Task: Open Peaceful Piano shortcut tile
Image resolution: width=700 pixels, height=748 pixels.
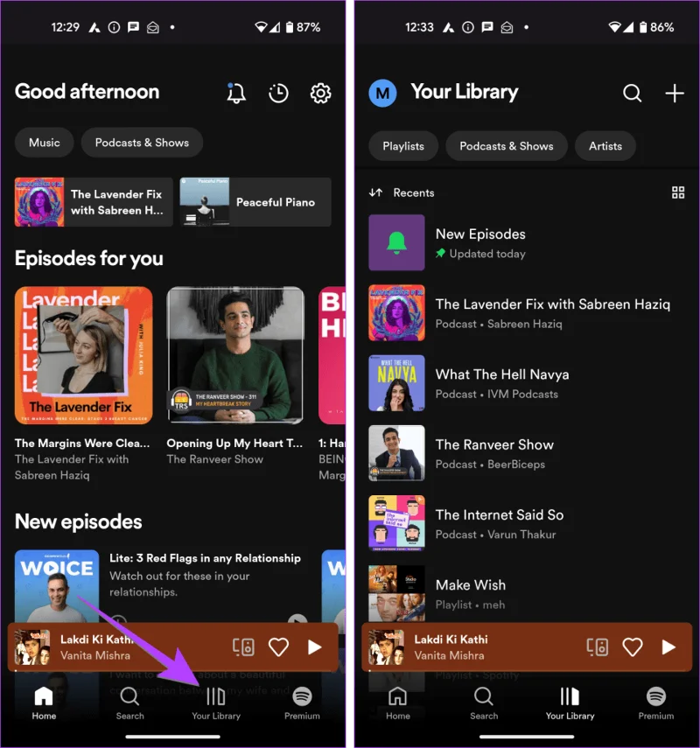Action: (255, 202)
